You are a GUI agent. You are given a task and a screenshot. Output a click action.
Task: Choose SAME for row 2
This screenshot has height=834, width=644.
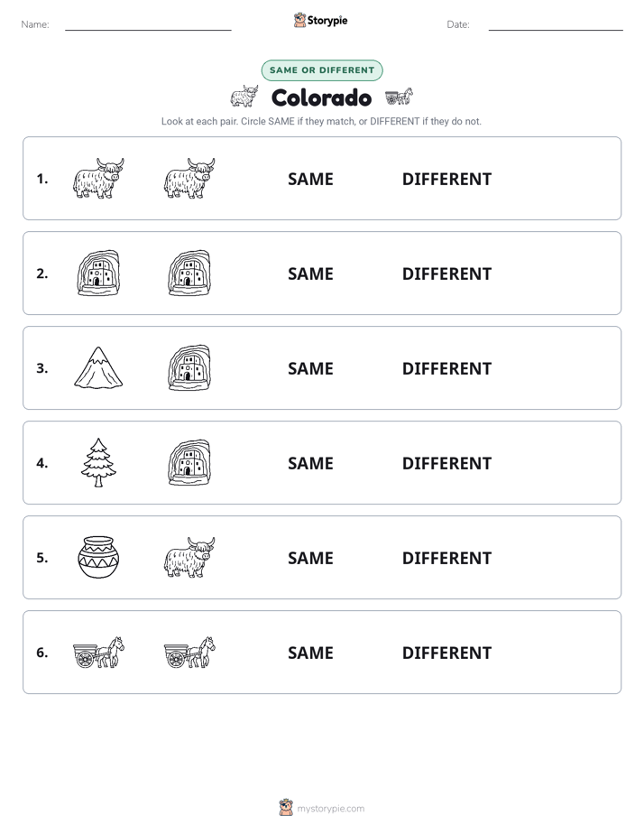click(310, 273)
